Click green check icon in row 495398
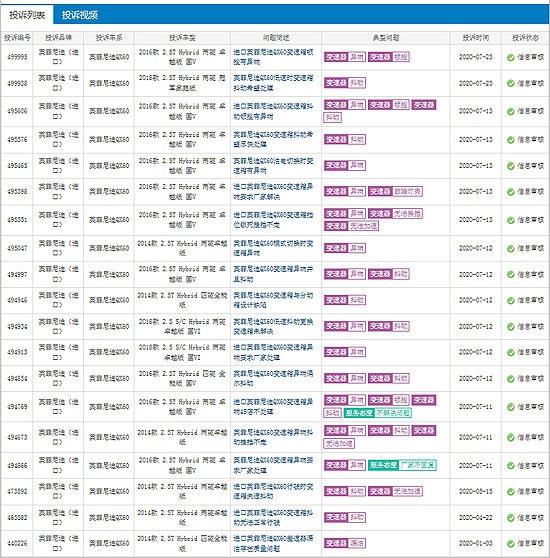Screen dimensions: 550x558 click(511, 192)
